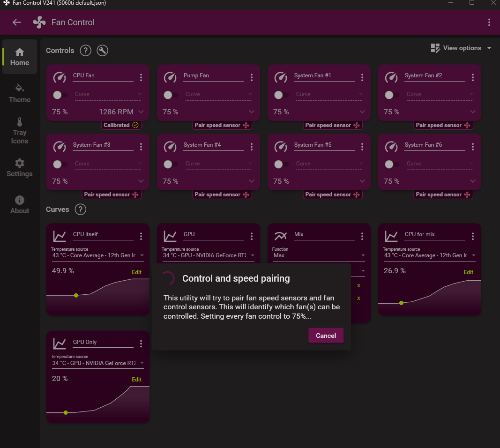Open the Theme section in the sidebar
The image size is (500, 448).
[x=19, y=94]
